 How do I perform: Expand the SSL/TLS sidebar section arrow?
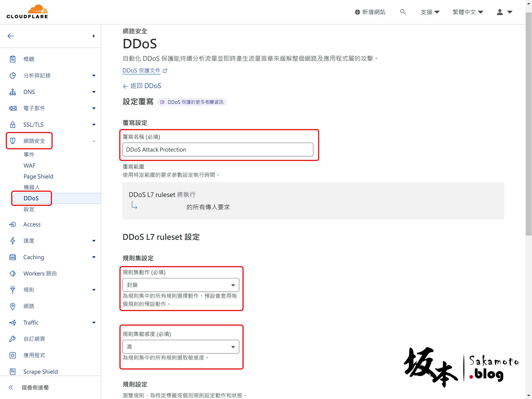[x=94, y=125]
